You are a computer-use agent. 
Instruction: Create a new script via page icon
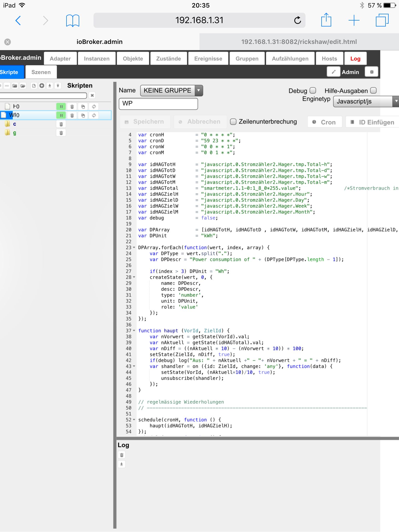[34, 86]
